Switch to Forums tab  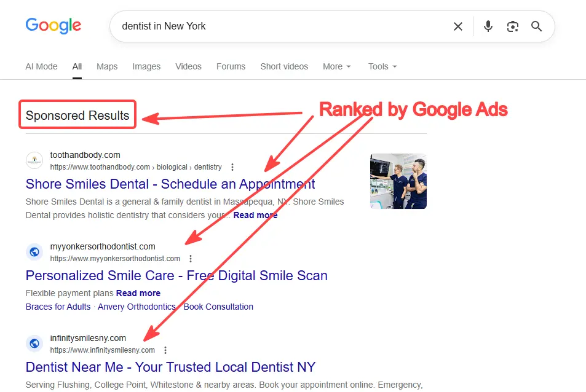[x=231, y=66]
